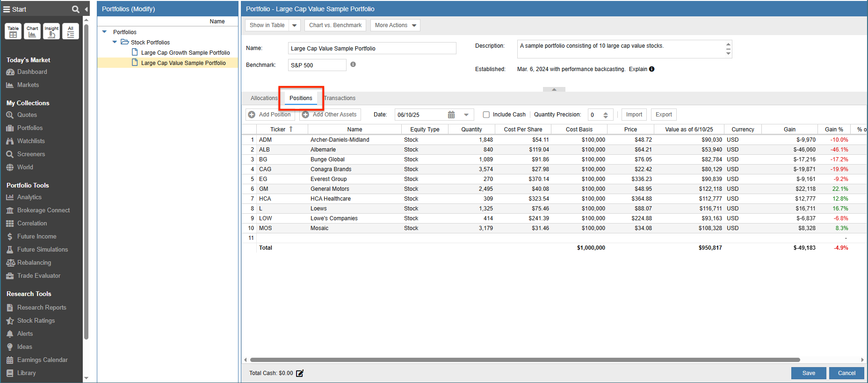The image size is (868, 383).
Task: Open Portfolios in My Collections
Action: pos(24,128)
